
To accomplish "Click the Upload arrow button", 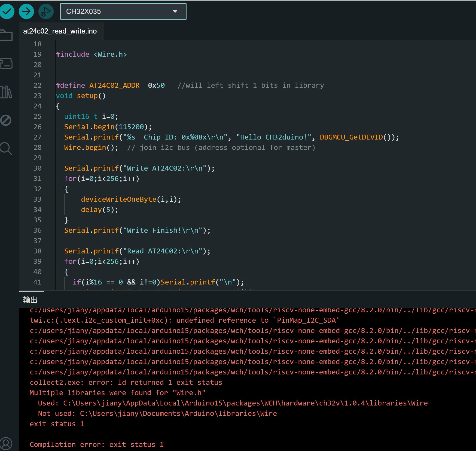I will 26,11.
